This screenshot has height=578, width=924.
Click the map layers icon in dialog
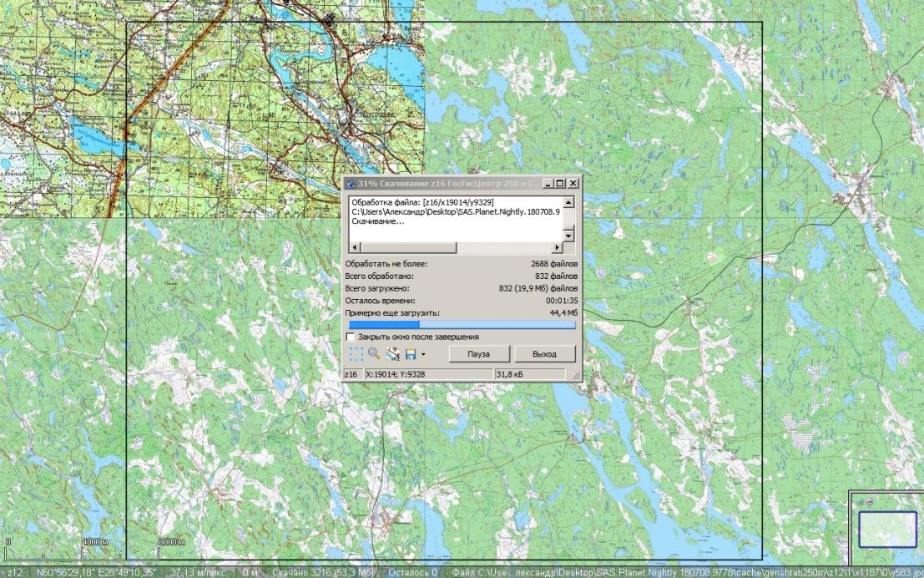tap(392, 354)
